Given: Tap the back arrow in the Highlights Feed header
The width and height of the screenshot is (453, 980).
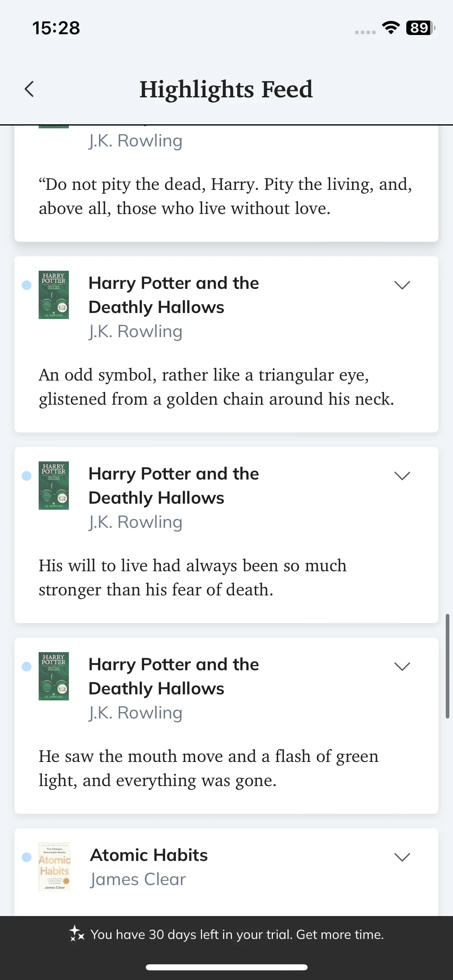Looking at the screenshot, I should [29, 89].
